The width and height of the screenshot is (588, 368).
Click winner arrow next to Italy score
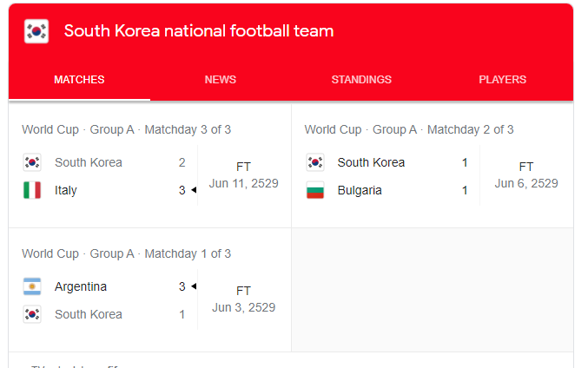(194, 190)
